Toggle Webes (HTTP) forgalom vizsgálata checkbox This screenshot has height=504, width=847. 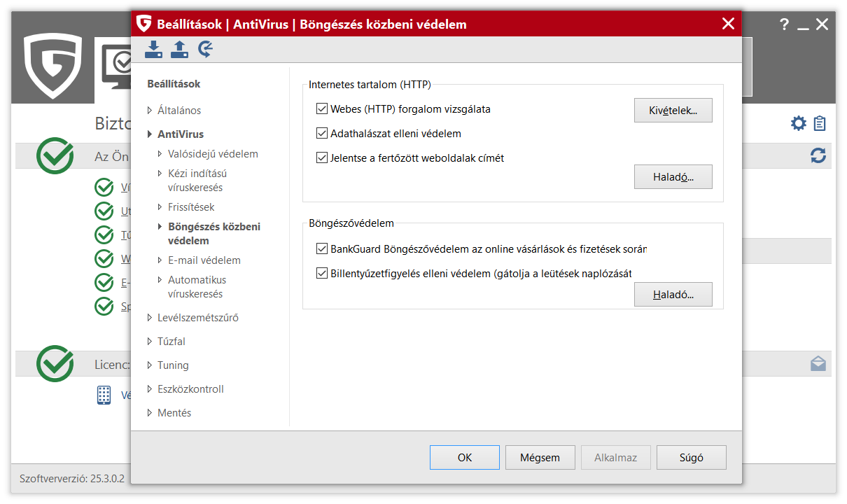point(322,109)
